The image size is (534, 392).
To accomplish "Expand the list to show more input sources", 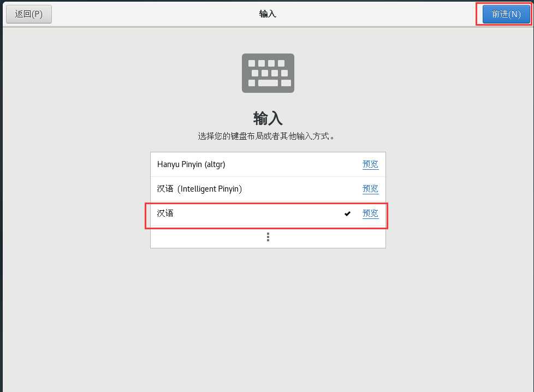I will click(268, 237).
